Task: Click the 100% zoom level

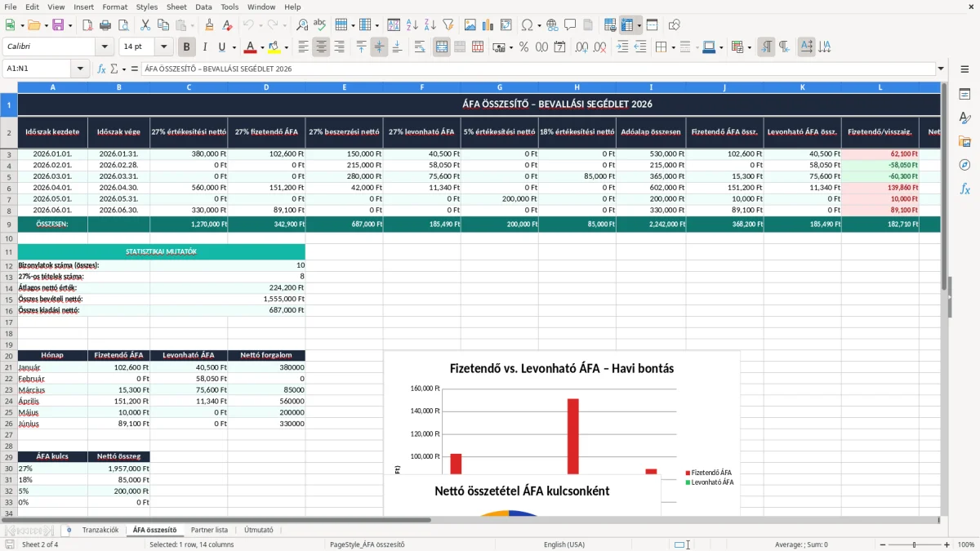Action: 965,544
